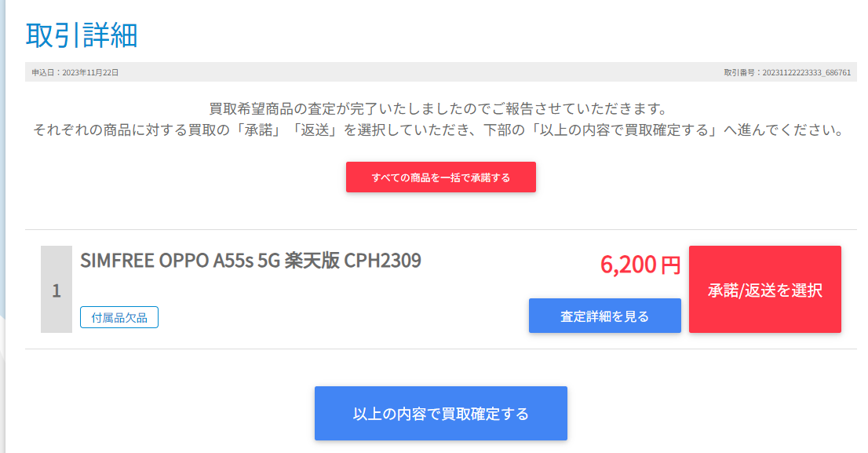Click the 承諾・返送 instruction sentence
This screenshot has width=868, height=453.
(x=439, y=130)
